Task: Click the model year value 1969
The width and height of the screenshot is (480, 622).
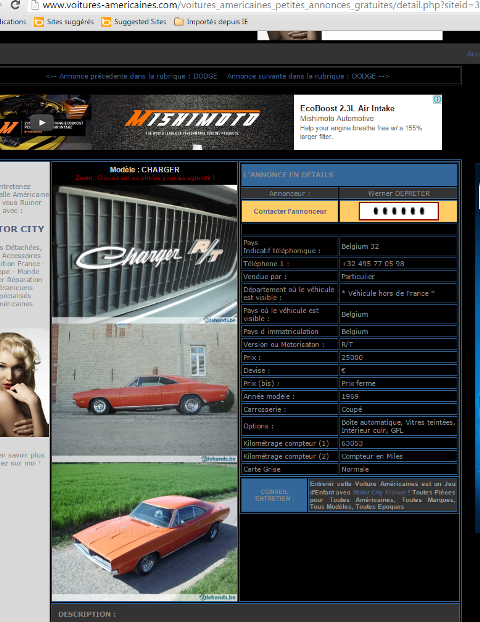Action: (350, 396)
